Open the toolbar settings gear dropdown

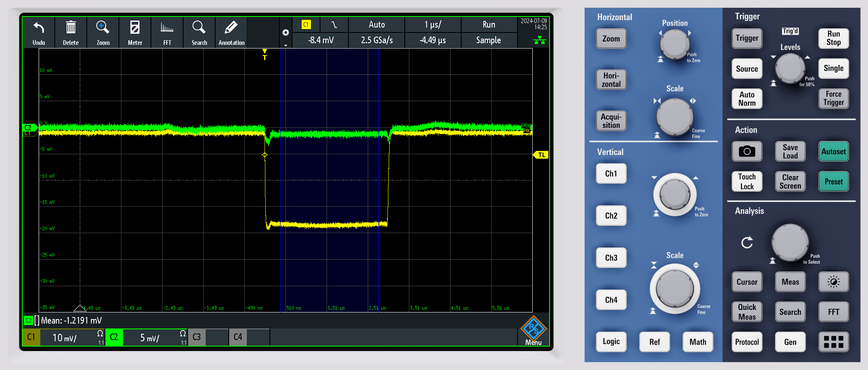click(285, 33)
